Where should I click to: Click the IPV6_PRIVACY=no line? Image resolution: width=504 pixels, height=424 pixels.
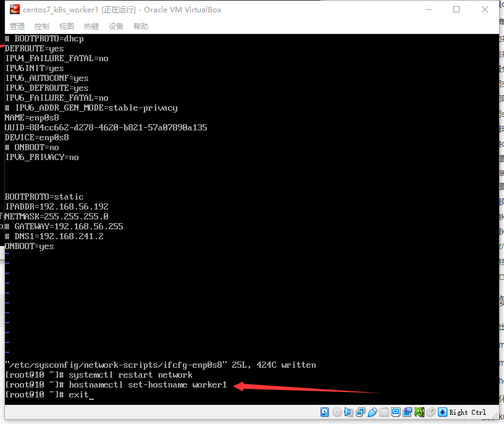tap(42, 158)
